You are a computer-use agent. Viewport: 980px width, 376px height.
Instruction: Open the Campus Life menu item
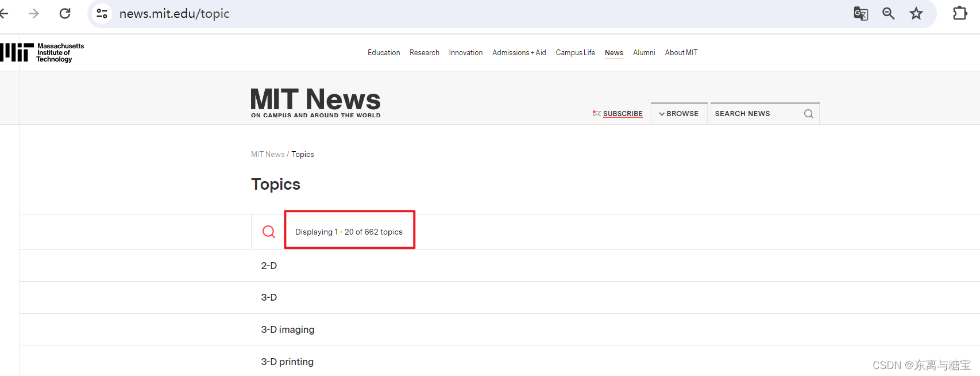point(576,52)
